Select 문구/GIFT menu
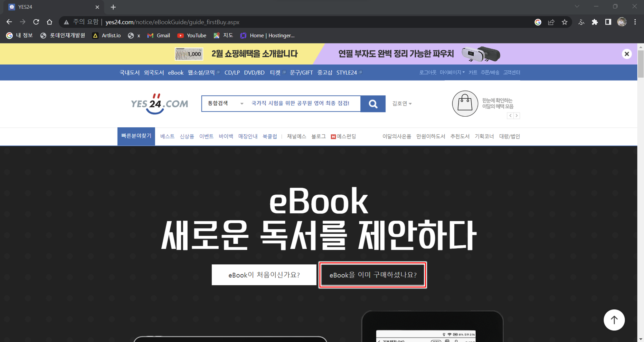 pyautogui.click(x=301, y=73)
